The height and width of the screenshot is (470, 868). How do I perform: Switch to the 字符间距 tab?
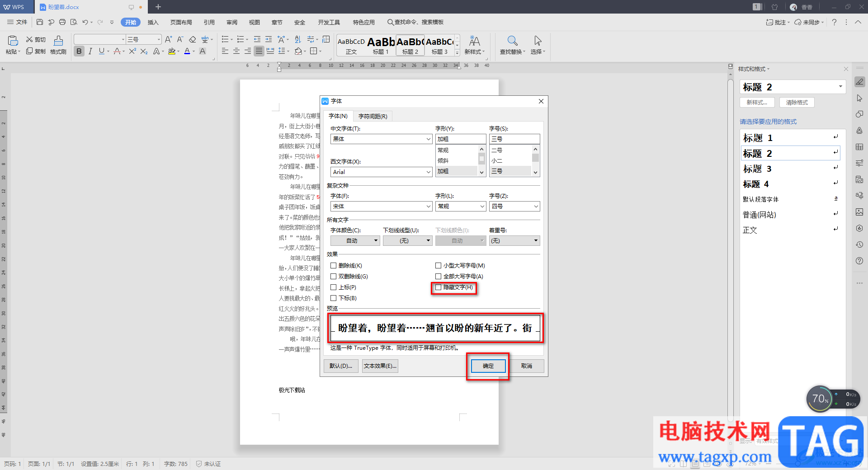[x=373, y=116]
